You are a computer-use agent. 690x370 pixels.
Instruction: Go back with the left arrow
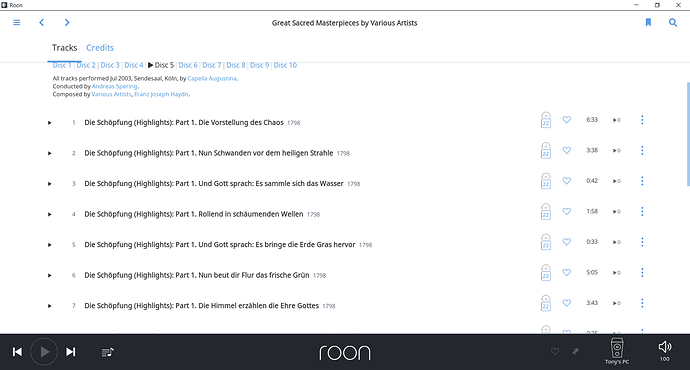[x=41, y=22]
